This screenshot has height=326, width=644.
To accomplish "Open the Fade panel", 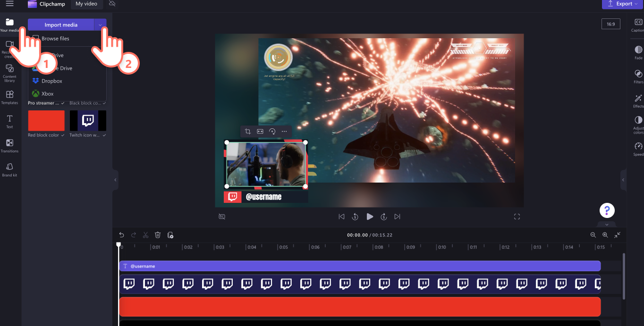I will [638, 52].
